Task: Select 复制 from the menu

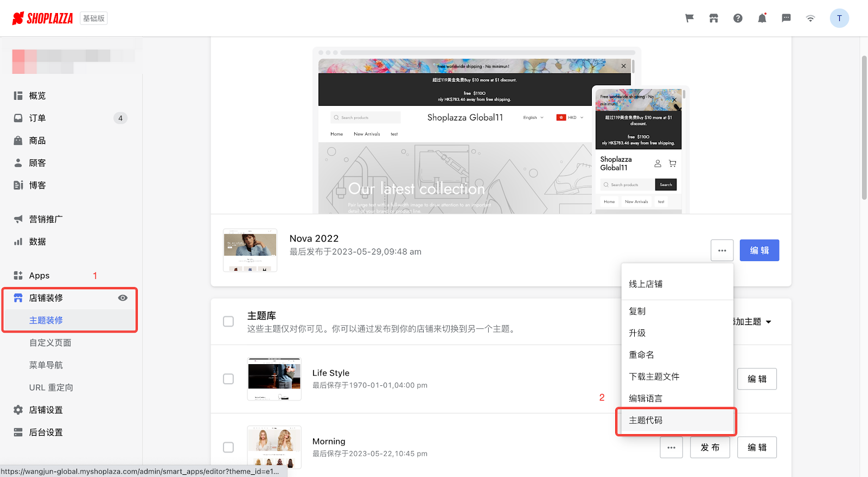Action: (x=677, y=311)
